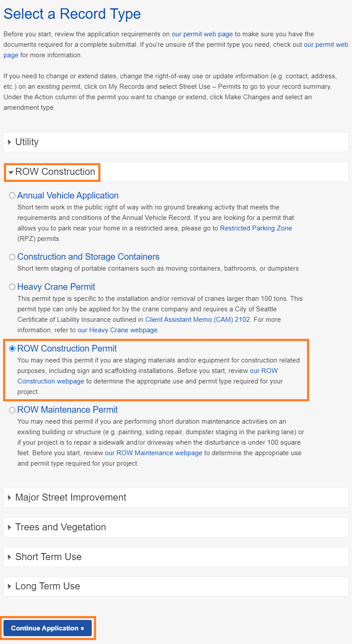Screen dimensions: 352x644
Task: Collapse the ROW Construction section
Action: point(55,172)
